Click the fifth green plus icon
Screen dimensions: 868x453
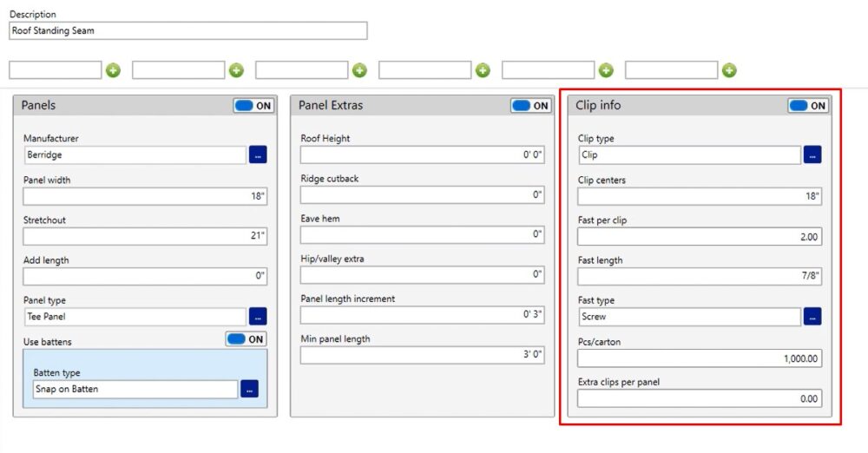pos(606,70)
